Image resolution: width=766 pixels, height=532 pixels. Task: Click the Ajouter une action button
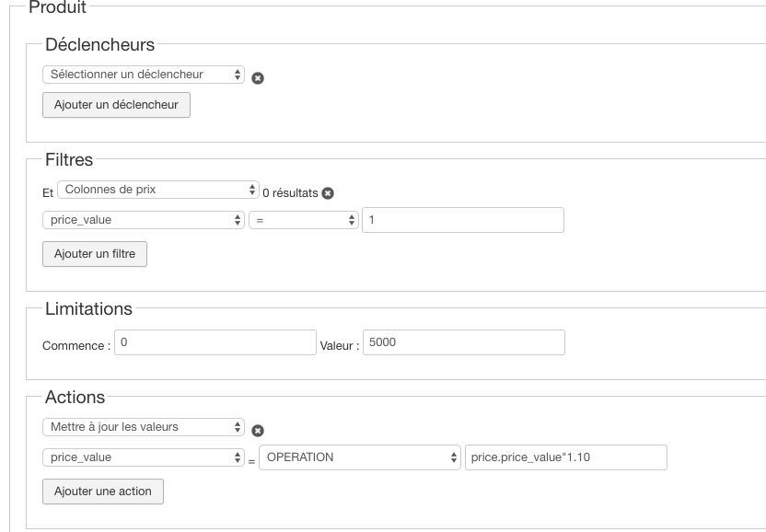[103, 492]
